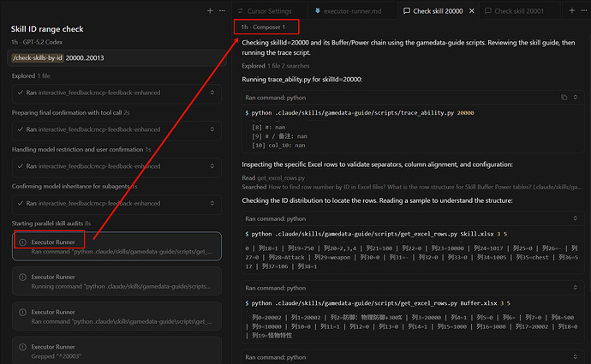Click the markdown file icon on the executor-runner.md tab
Image resolution: width=591 pixels, height=364 pixels.
coord(318,11)
